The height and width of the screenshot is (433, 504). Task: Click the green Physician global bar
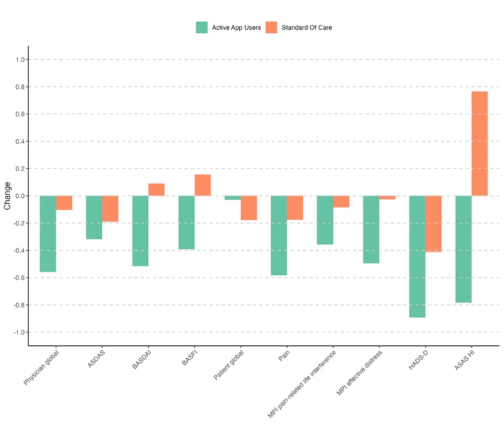tap(48, 234)
